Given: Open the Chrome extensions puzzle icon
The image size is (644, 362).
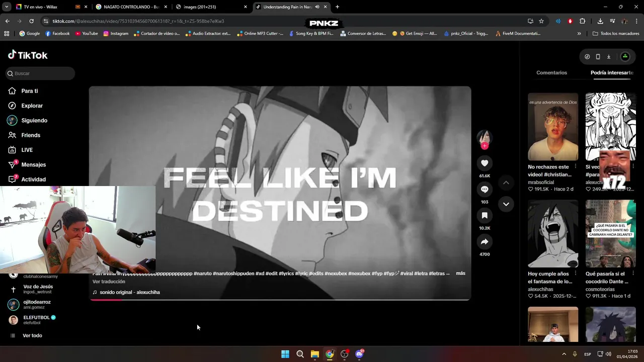Looking at the screenshot, I should tap(583, 21).
